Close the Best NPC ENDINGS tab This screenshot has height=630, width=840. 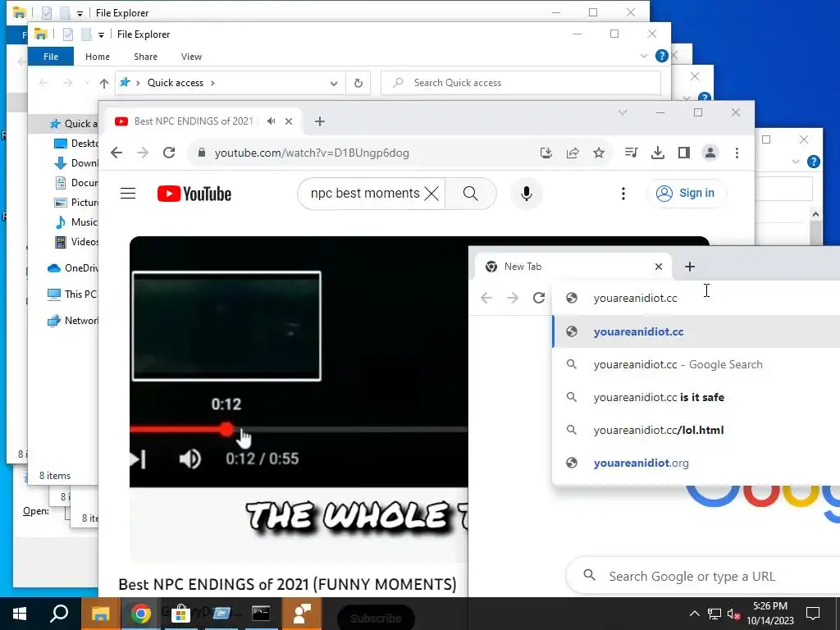click(x=289, y=121)
